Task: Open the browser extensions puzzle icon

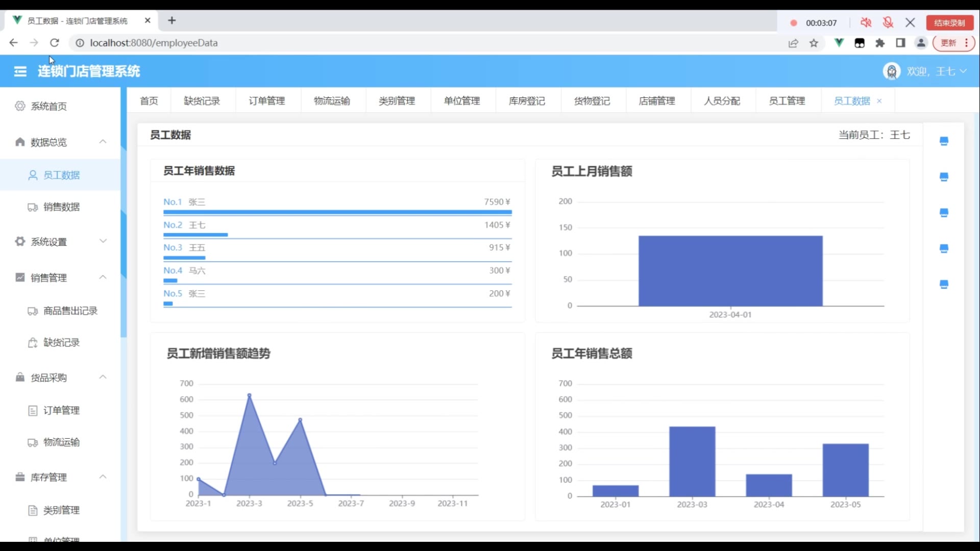Action: tap(880, 43)
